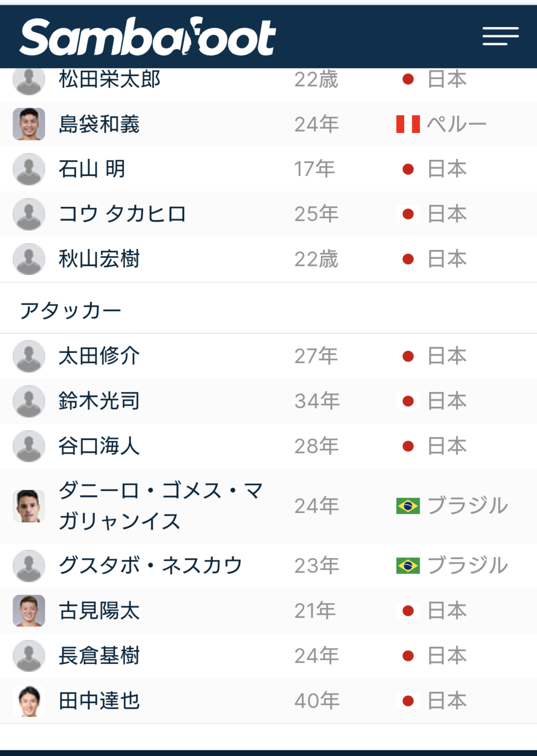Open ダニーロ・ゴメス・マガリャンイス player photo

(x=29, y=506)
